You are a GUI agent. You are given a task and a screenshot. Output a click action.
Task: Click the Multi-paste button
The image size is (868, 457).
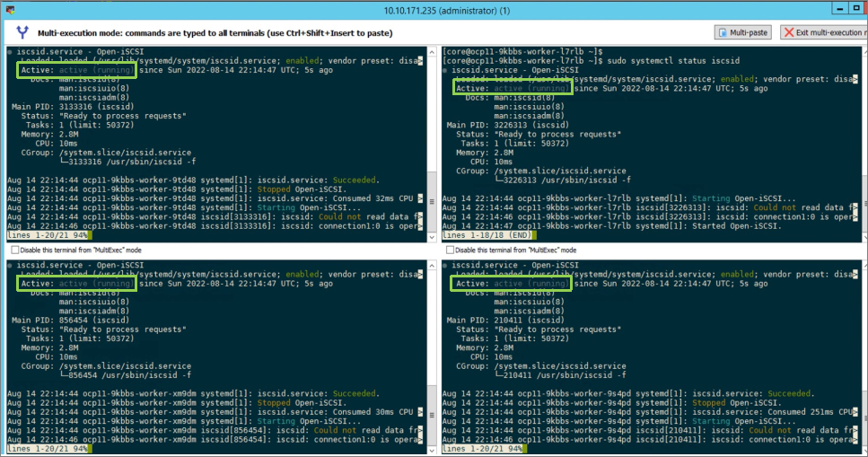[x=743, y=32]
